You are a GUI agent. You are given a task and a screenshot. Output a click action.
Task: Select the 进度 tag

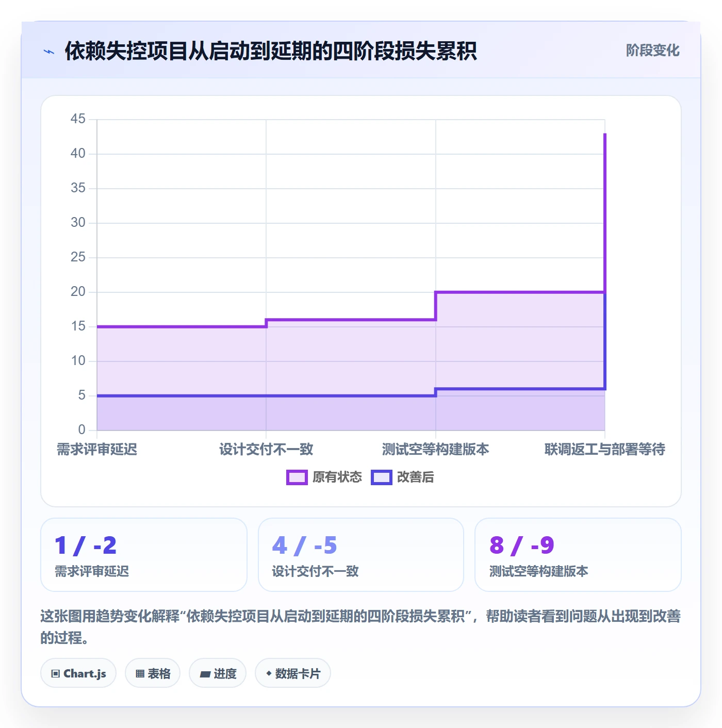coord(218,673)
